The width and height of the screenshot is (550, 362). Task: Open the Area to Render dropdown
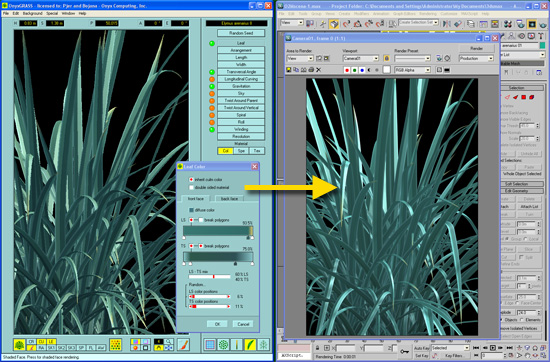click(300, 59)
